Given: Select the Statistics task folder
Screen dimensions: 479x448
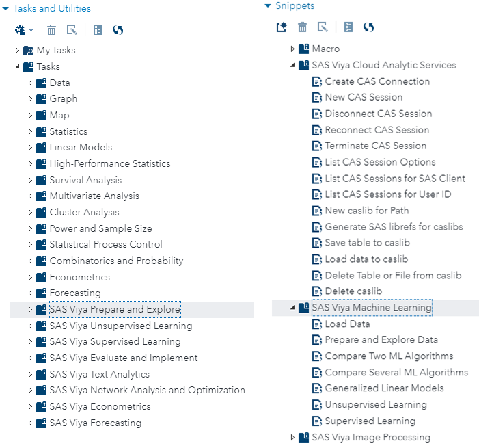Looking at the screenshot, I should pos(68,131).
